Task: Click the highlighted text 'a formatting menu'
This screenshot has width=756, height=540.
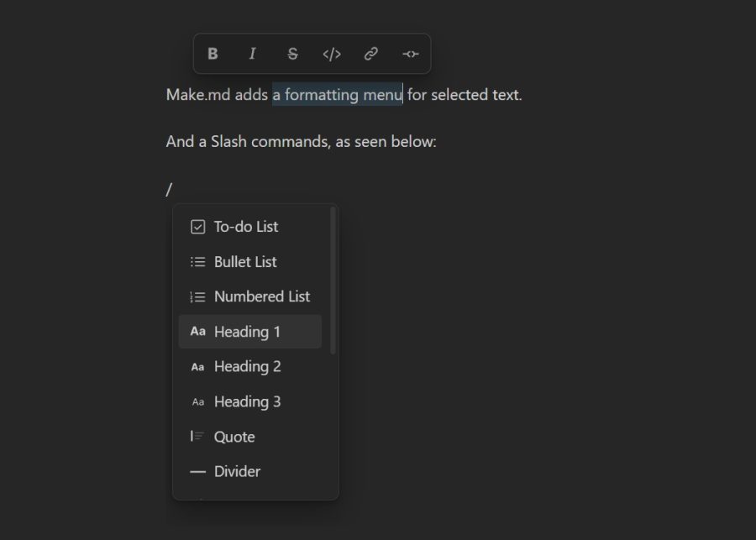Action: (337, 94)
